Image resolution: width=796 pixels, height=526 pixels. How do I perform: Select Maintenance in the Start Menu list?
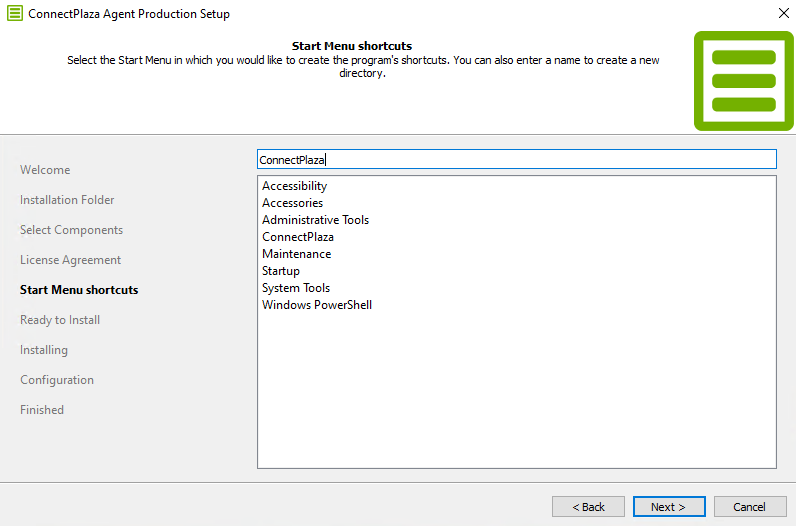296,254
